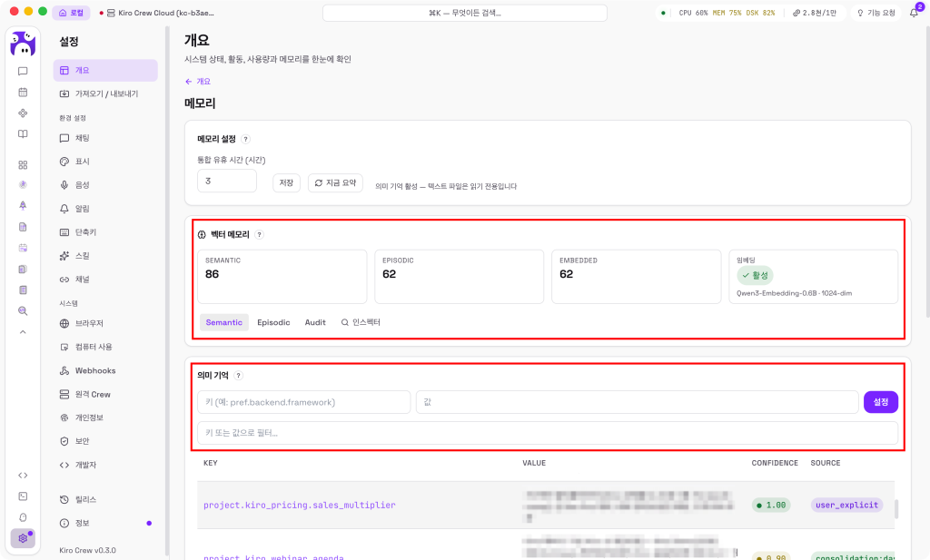Focus the ⌘K search bar
Image resolution: width=930 pixels, height=560 pixels.
[x=464, y=13]
